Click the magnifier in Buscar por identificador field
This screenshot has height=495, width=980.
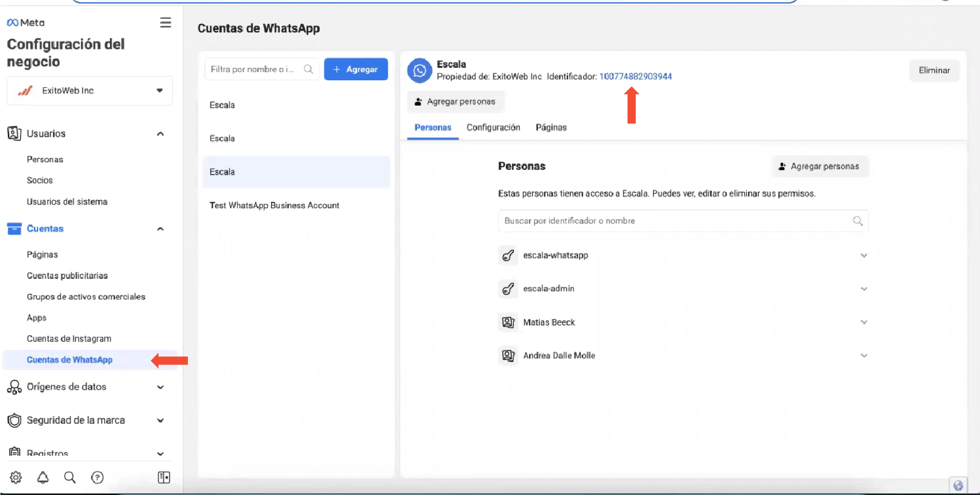858,221
